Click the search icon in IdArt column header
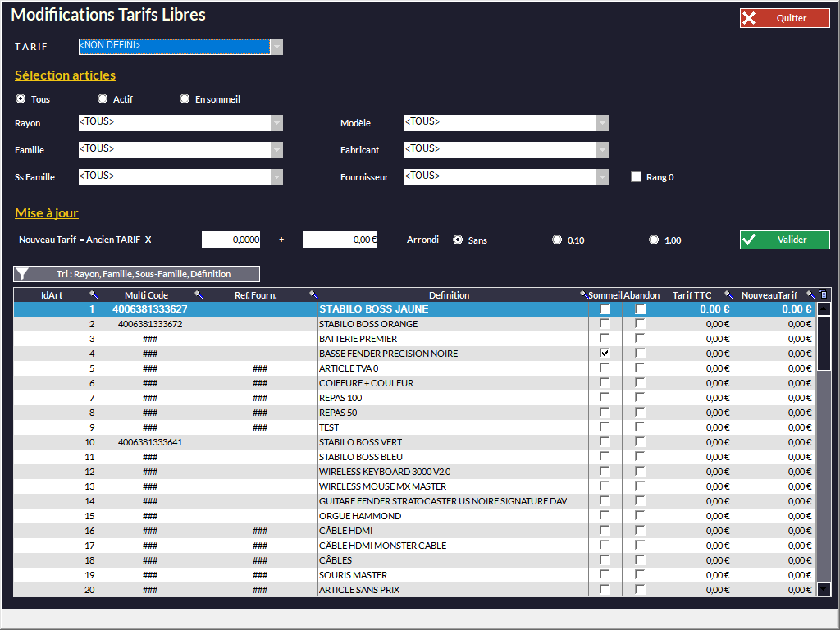The width and height of the screenshot is (840, 630). [94, 295]
